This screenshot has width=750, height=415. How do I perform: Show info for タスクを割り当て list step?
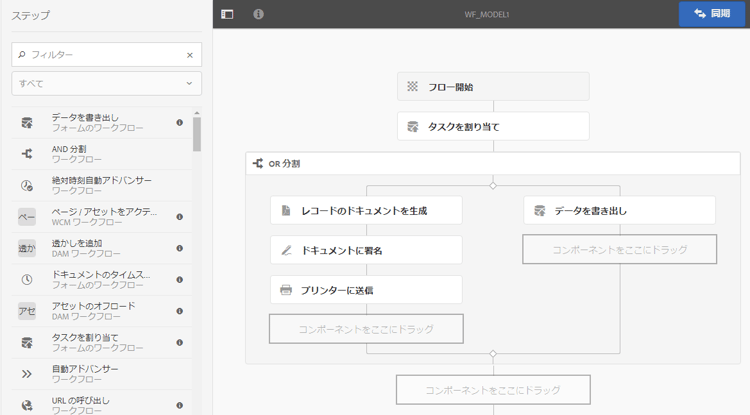tap(179, 342)
